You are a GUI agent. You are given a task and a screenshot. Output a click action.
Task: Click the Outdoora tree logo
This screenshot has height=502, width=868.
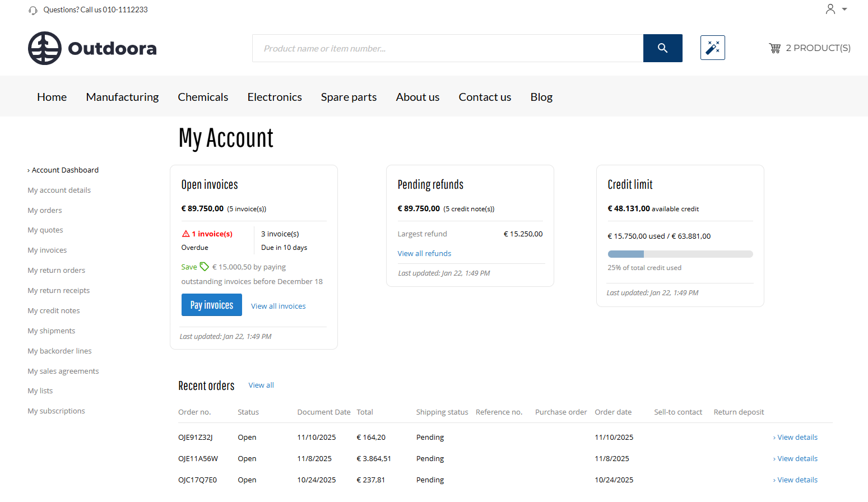45,48
